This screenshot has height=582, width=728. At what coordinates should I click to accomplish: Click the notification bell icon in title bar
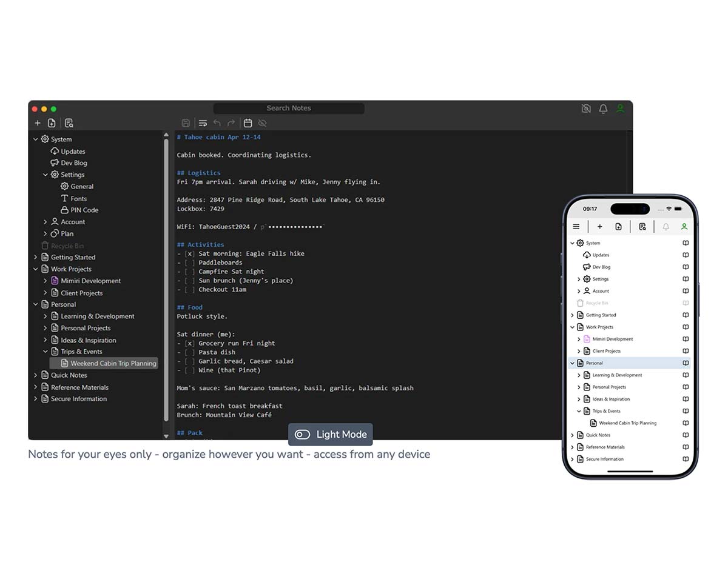point(603,109)
